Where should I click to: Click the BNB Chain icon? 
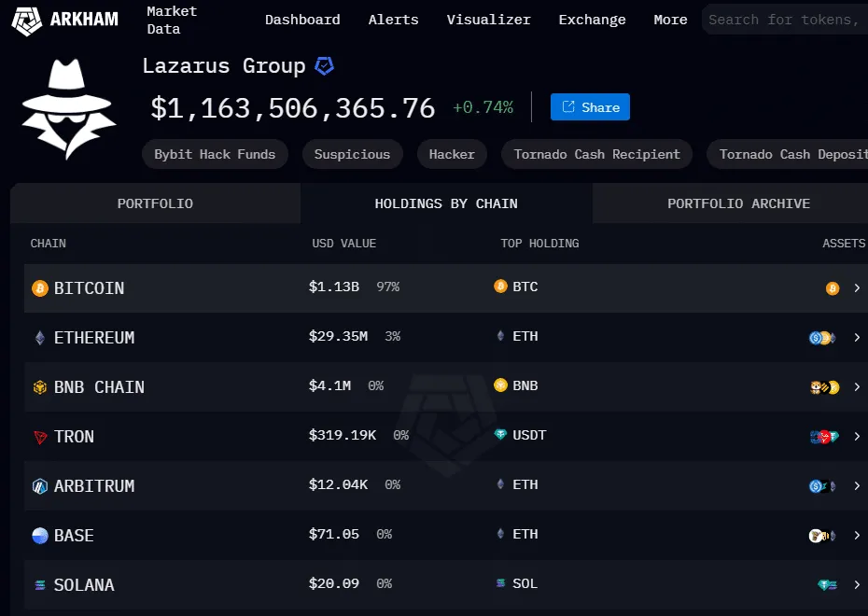(40, 387)
